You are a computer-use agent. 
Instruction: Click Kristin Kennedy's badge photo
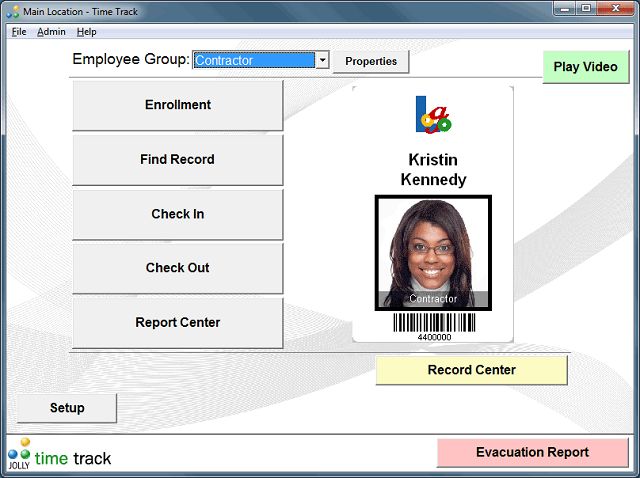(x=433, y=253)
